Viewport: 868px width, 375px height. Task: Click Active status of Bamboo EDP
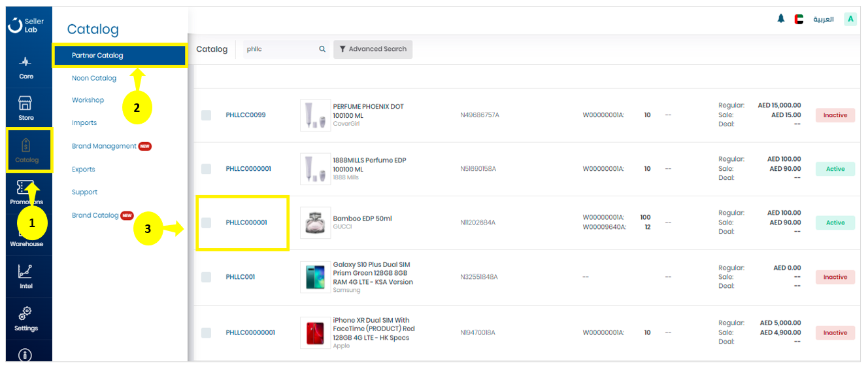click(835, 223)
